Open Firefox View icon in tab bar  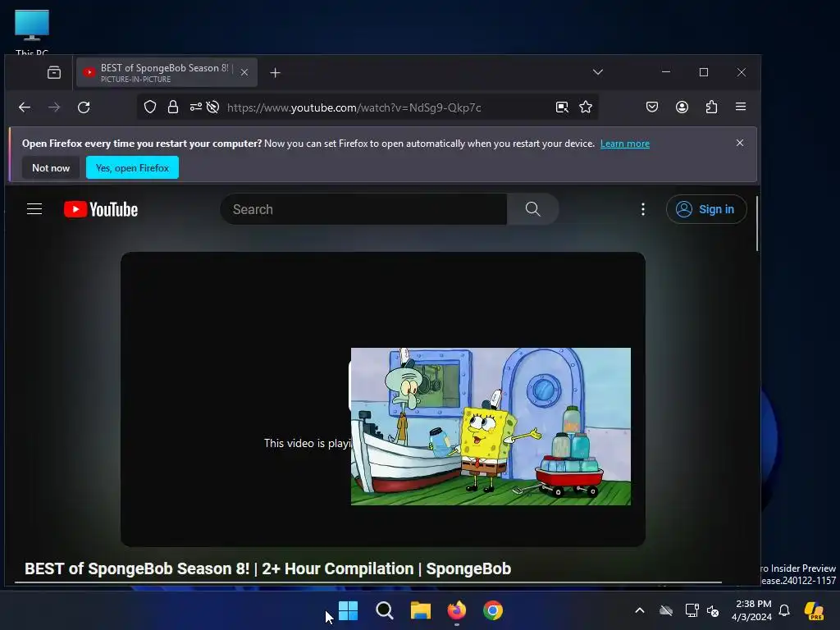pos(54,72)
